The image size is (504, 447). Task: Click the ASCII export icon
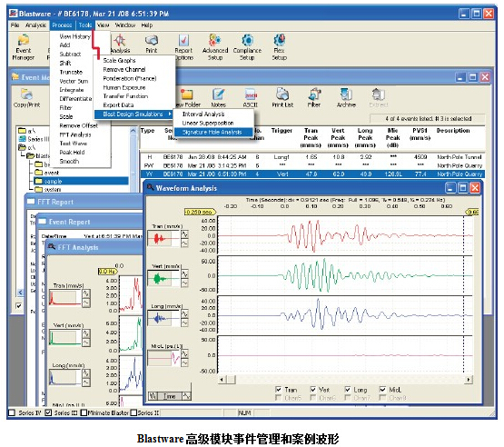click(x=251, y=98)
